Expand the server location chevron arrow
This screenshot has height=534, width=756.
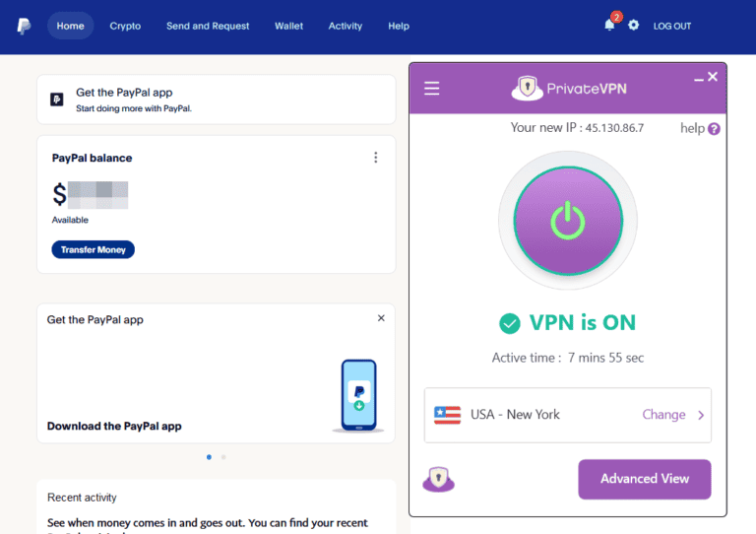click(x=701, y=415)
